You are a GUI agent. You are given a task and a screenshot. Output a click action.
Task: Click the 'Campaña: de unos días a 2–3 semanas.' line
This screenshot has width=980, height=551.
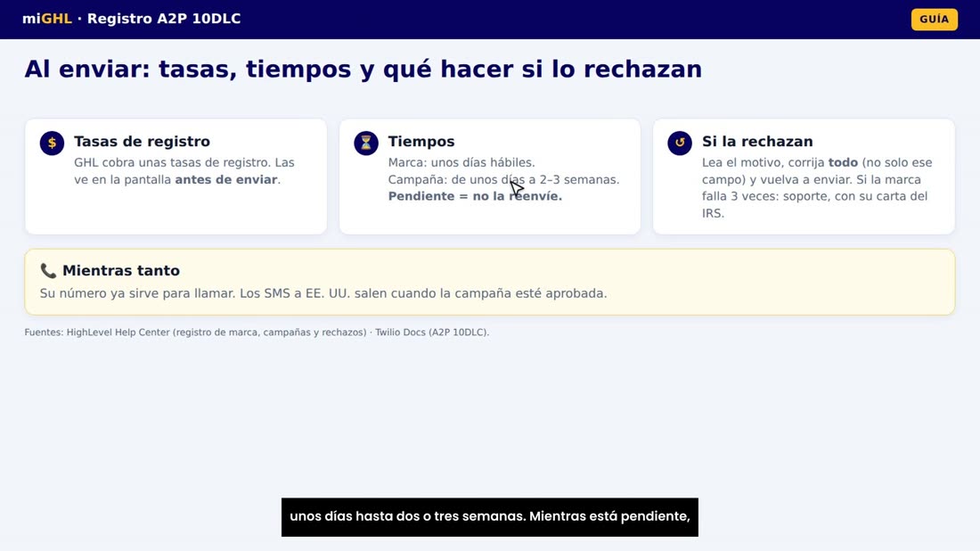503,179
